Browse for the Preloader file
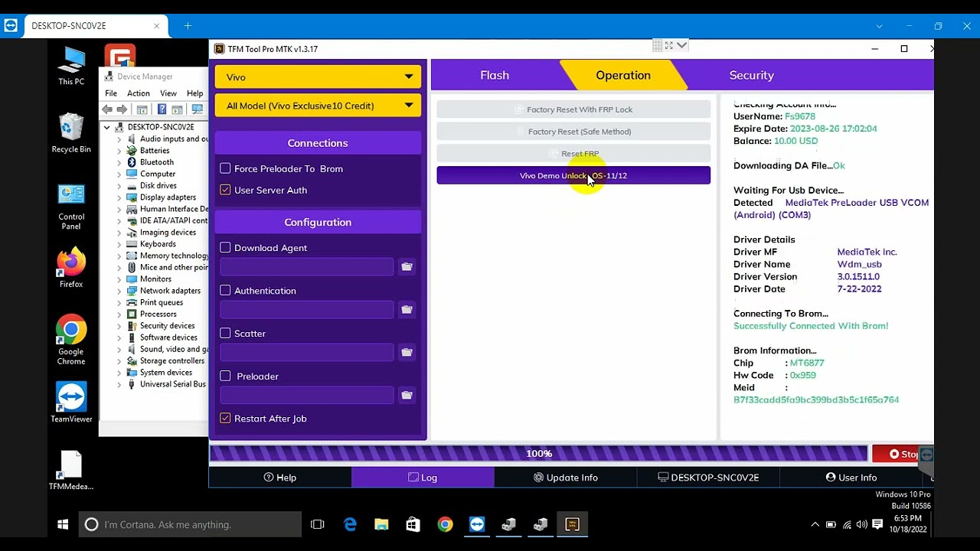The width and height of the screenshot is (980, 551). [407, 395]
